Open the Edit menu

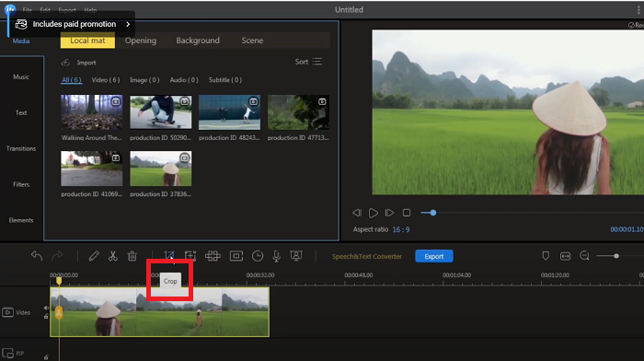click(x=45, y=10)
